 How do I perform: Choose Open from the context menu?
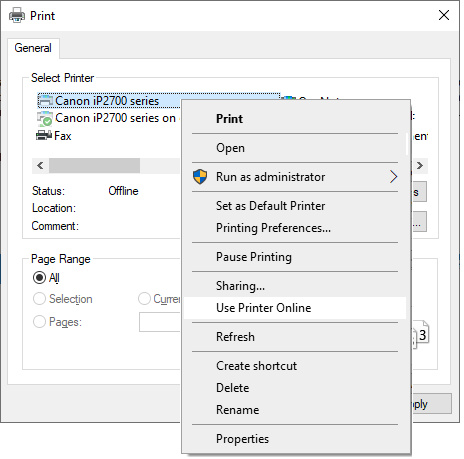(x=295, y=148)
